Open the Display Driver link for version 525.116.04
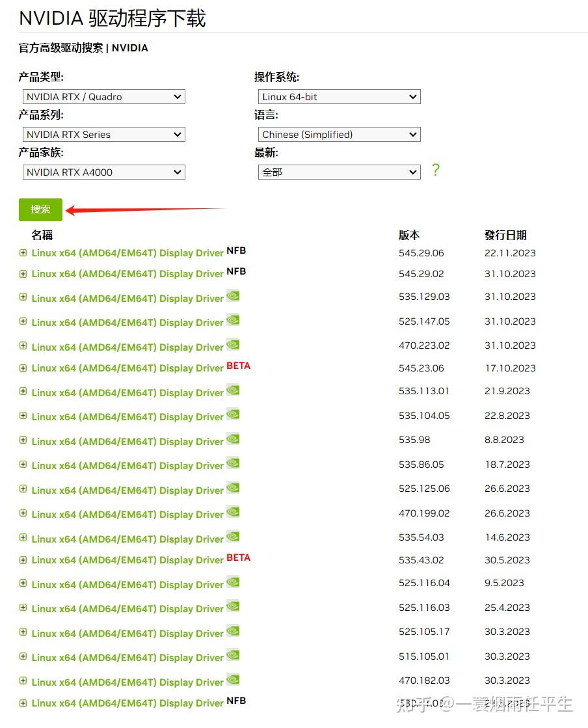The width and height of the screenshot is (588, 728). click(x=127, y=584)
